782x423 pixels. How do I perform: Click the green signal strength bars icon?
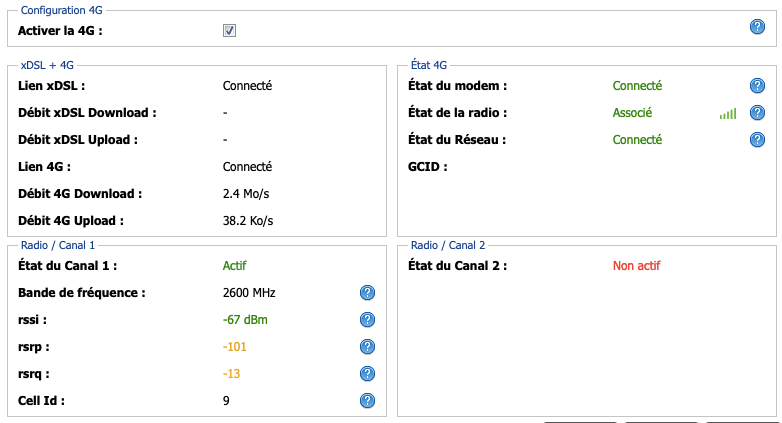pos(728,114)
